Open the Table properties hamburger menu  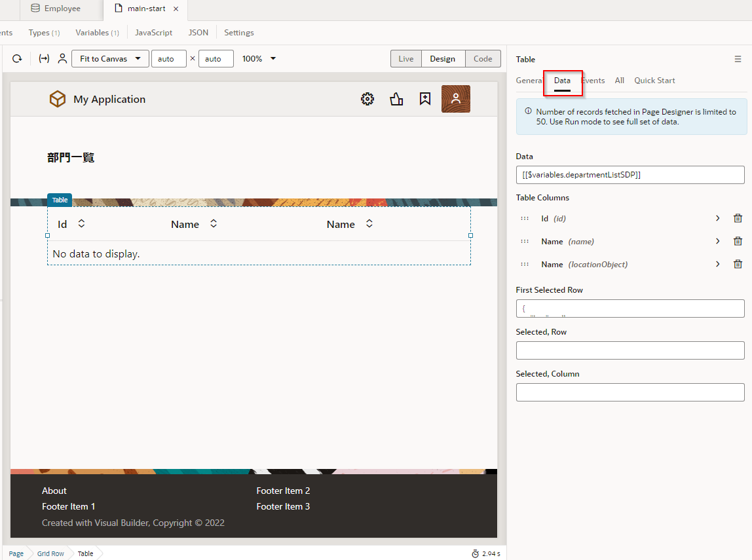point(738,59)
